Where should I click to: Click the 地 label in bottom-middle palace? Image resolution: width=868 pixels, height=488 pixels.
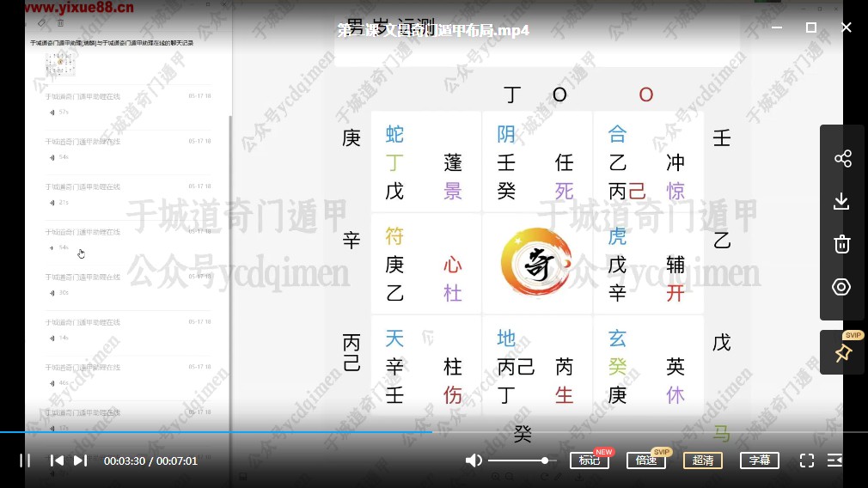[506, 338]
